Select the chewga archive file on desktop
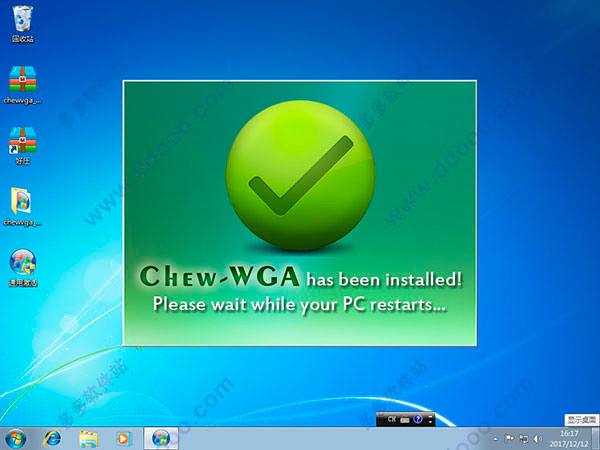The width and height of the screenshot is (600, 450). [23, 85]
